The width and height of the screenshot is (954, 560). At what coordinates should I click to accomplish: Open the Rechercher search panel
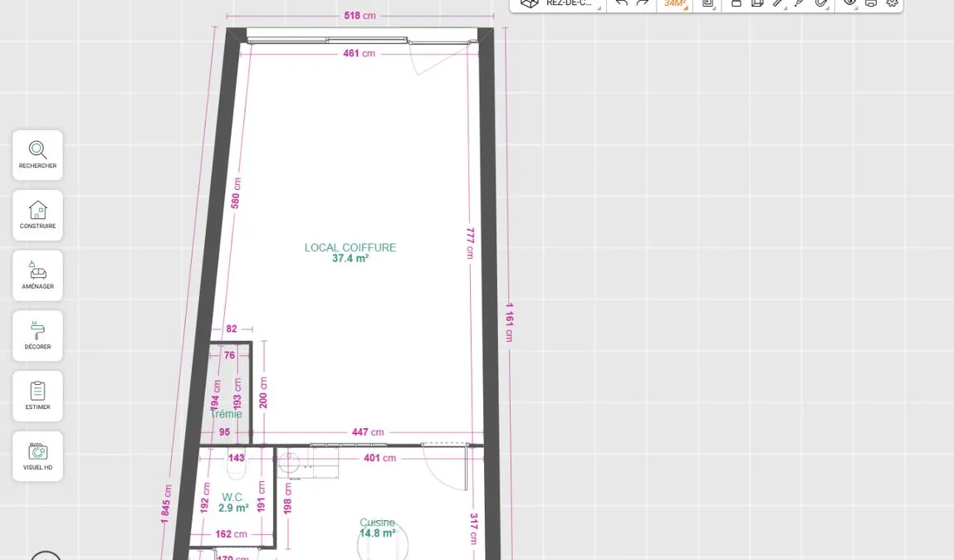[37, 154]
